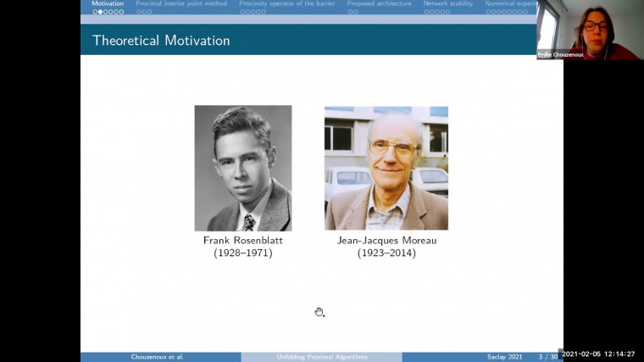
Task: Jump to Proximal interior point method section
Action: (x=181, y=3)
